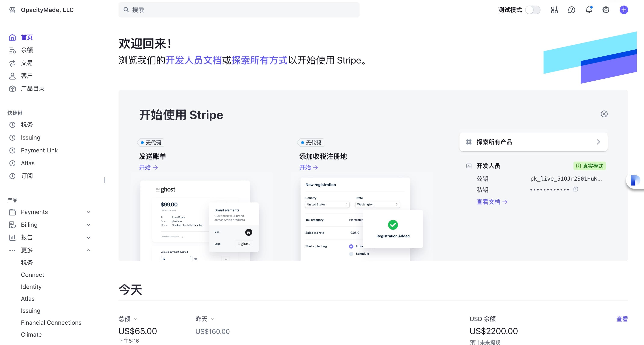Click the person icon beside 客户
Viewport: 644px width, 345px height.
pos(12,76)
